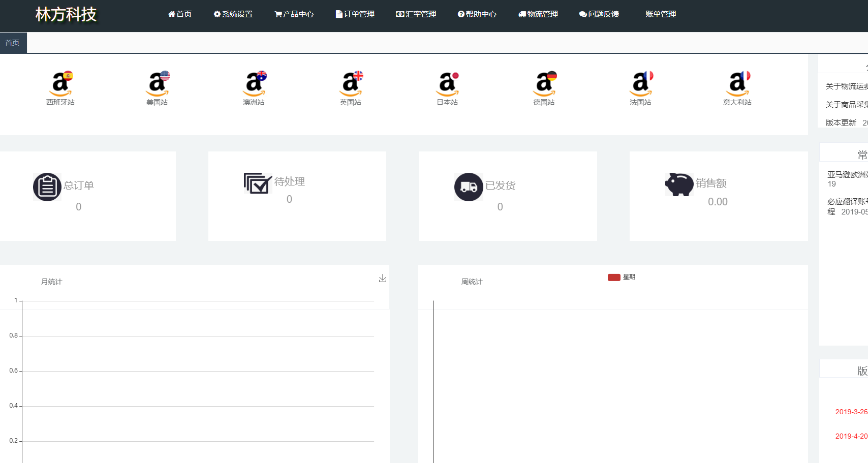Download the 月统计 chart image
This screenshot has width=868, height=463.
[383, 279]
